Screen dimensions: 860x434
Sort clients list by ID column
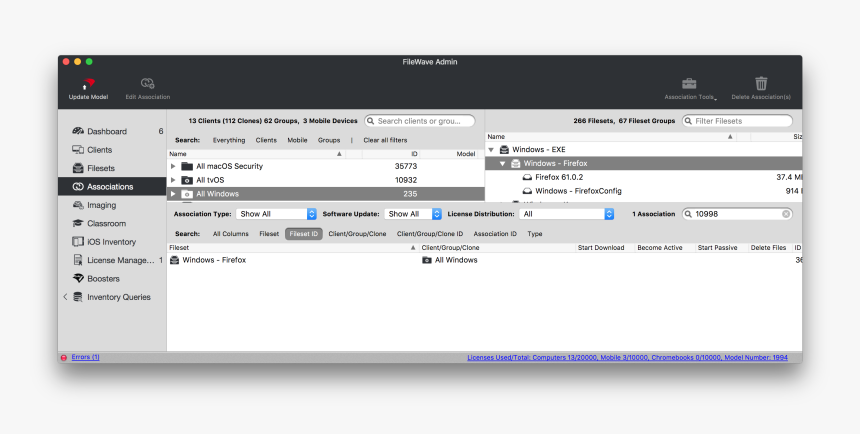[x=391, y=154]
